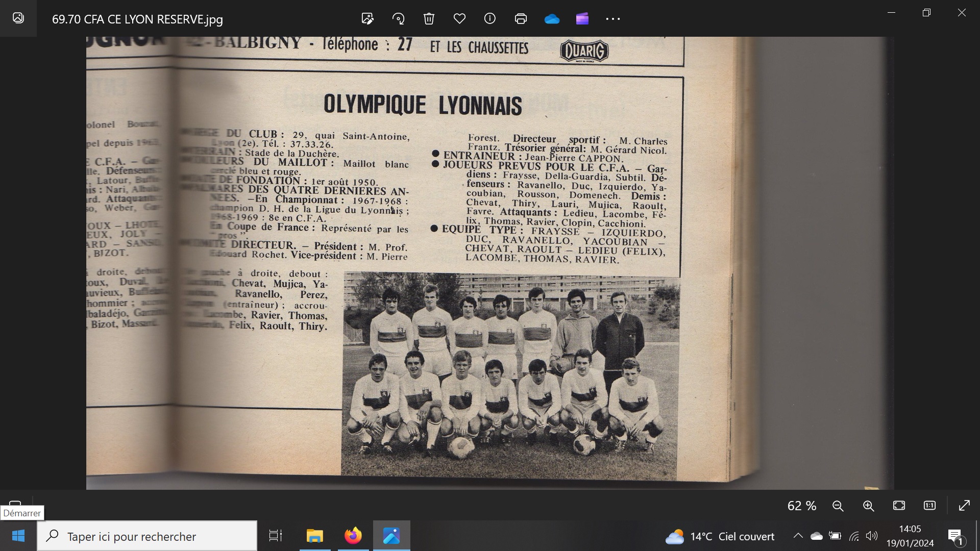Show image at actual size 1:1 icon

(x=929, y=506)
